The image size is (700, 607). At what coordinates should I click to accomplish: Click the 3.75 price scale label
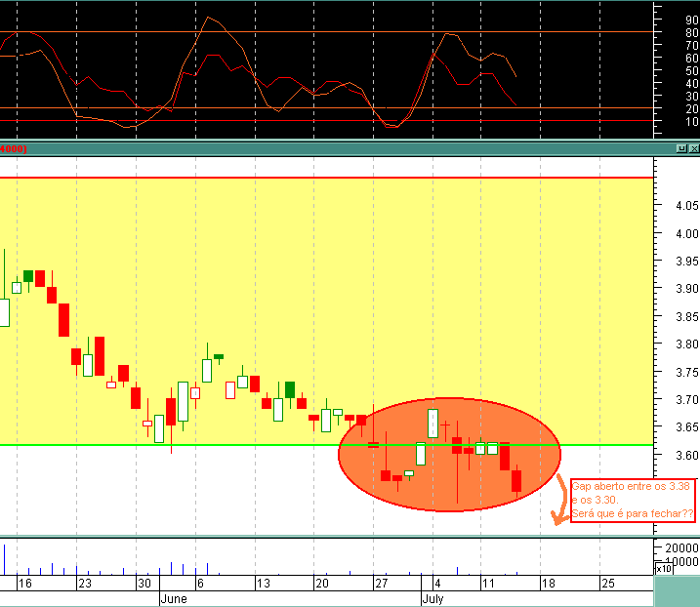(687, 372)
